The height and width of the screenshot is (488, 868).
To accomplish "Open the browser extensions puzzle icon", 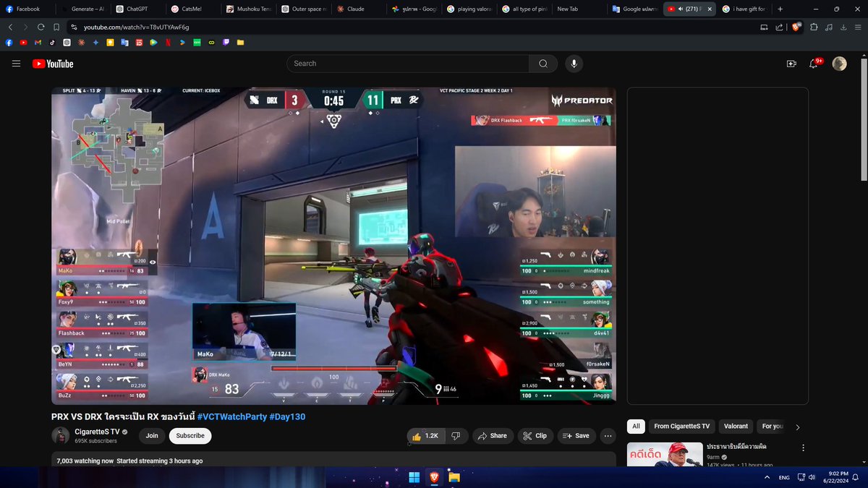I will [x=814, y=27].
